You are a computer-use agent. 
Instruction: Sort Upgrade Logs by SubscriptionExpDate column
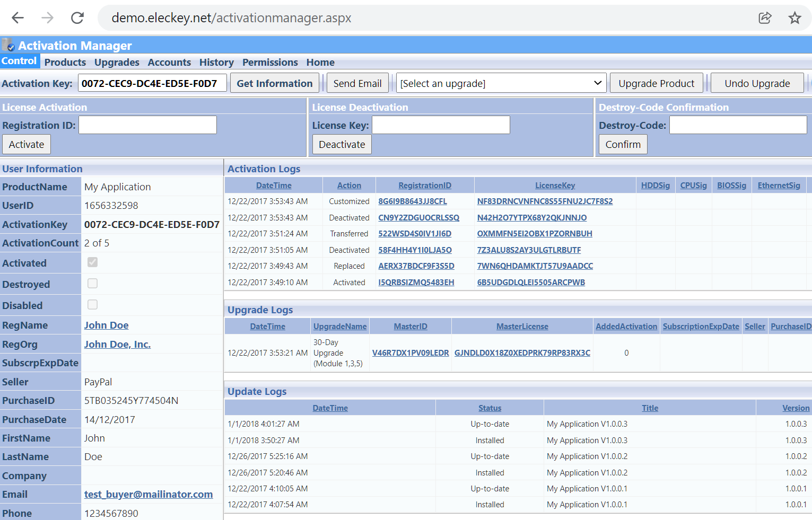coord(701,327)
